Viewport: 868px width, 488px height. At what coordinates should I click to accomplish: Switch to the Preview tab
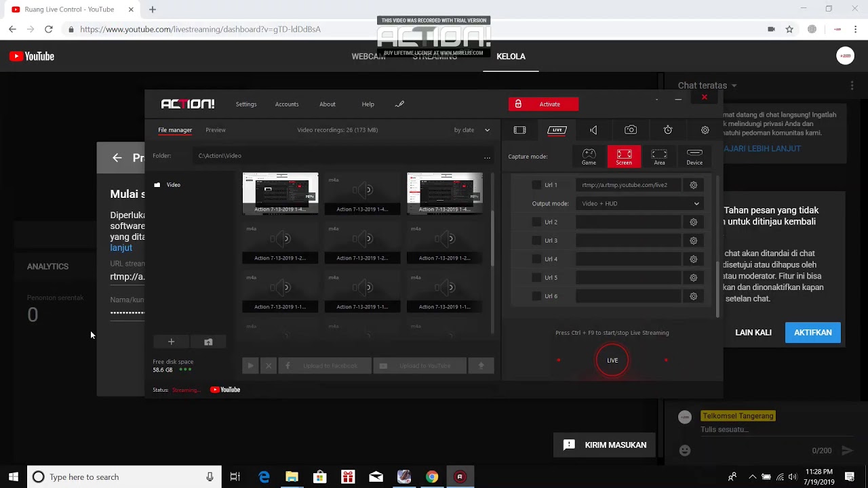click(x=216, y=130)
